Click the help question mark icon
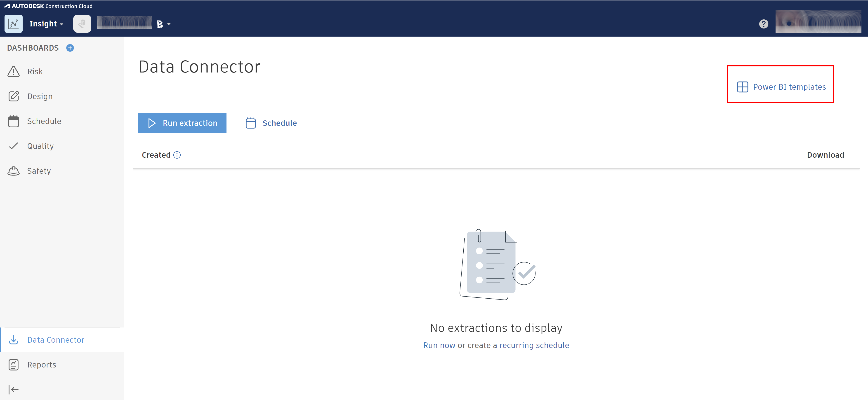The width and height of the screenshot is (868, 400). (x=764, y=24)
